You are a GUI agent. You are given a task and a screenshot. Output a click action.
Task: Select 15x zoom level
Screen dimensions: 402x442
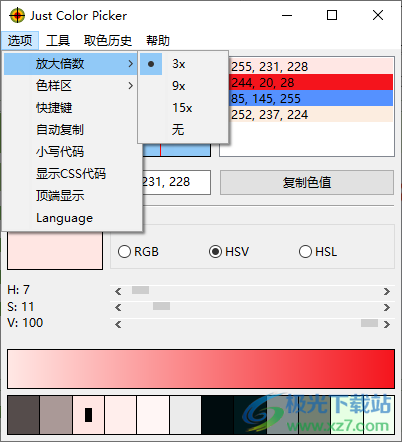tap(183, 108)
